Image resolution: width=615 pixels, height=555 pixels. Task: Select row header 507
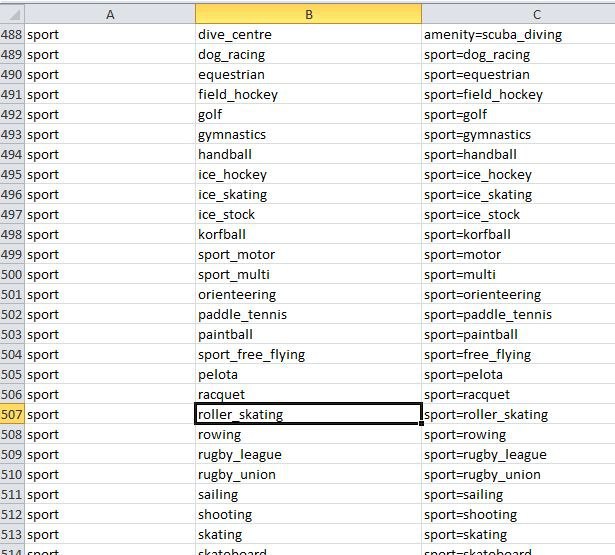(12, 414)
